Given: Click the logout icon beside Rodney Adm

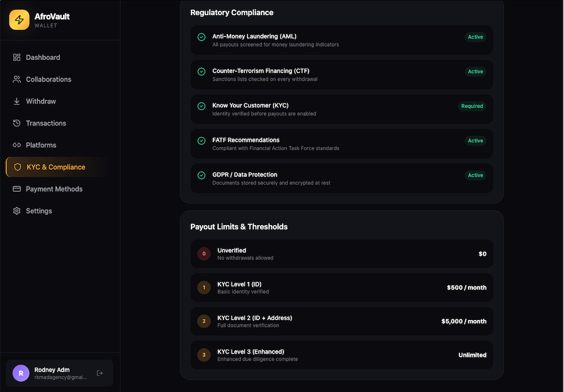Looking at the screenshot, I should [100, 373].
